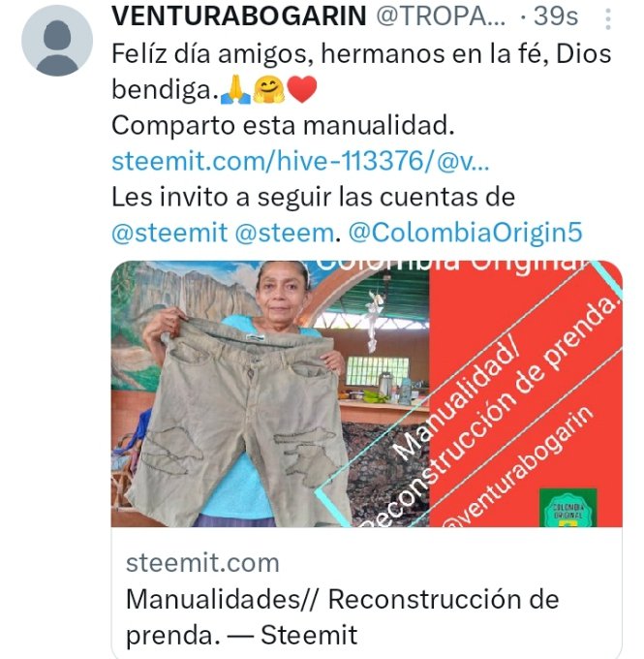
Task: Click the 'Comparto esta manualidad.' text line
Action: [283, 126]
